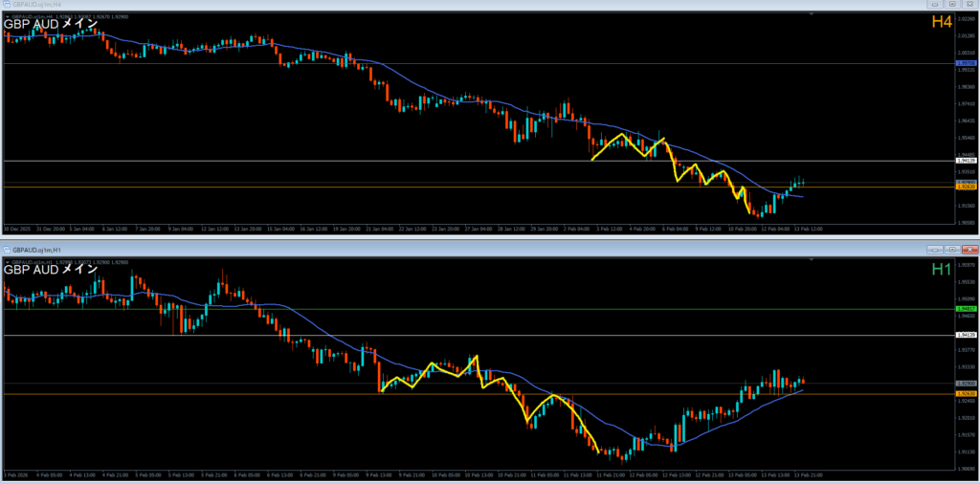980x484 pixels.
Task: Minimize the H1 chart window
Action: point(936,248)
